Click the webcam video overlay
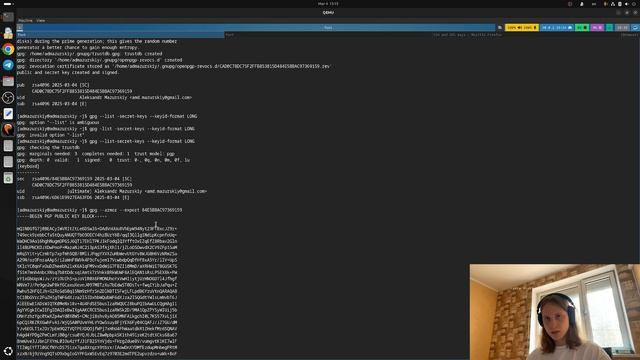 555,312
